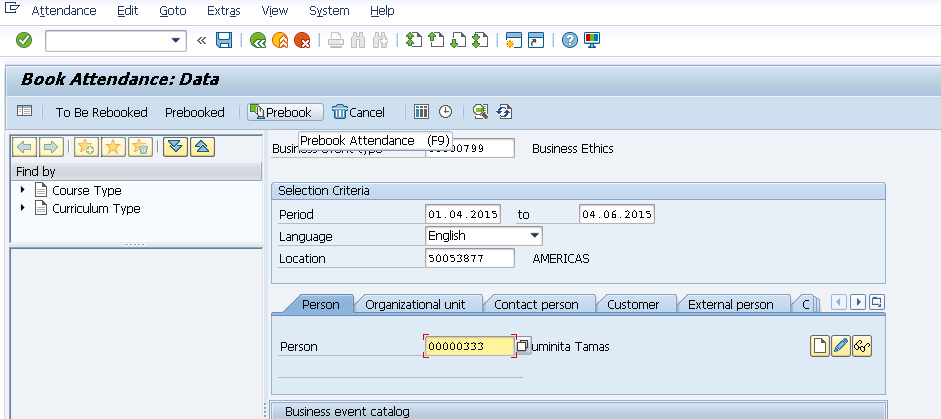Open the System menu
941x419 pixels.
pyautogui.click(x=329, y=11)
